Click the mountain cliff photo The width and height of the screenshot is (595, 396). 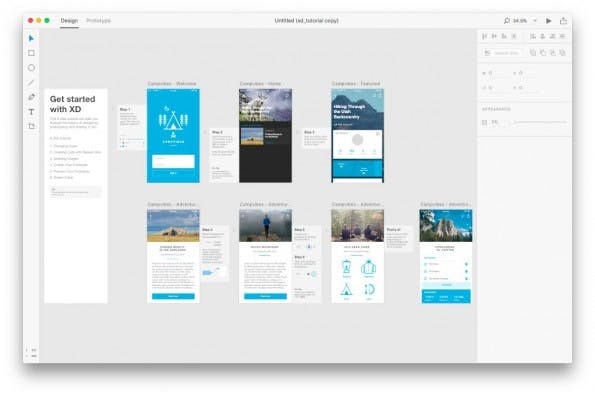point(446,226)
